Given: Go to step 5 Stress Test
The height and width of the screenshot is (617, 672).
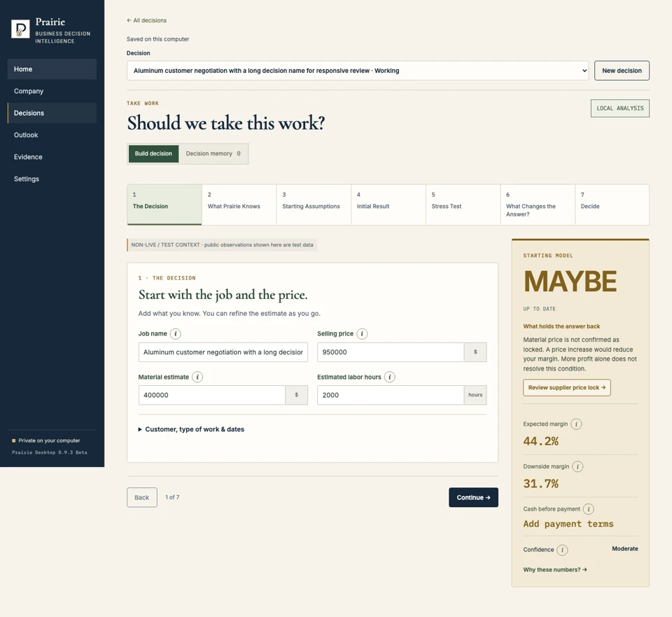Looking at the screenshot, I should 463,204.
